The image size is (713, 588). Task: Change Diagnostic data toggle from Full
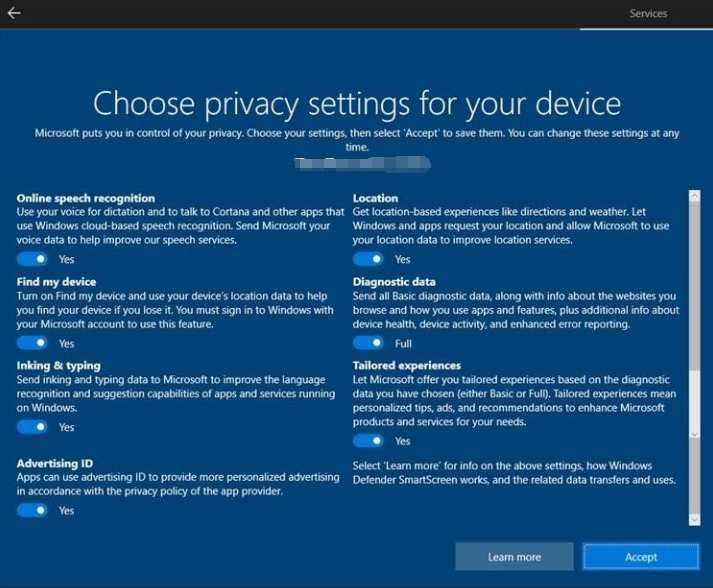coord(369,343)
